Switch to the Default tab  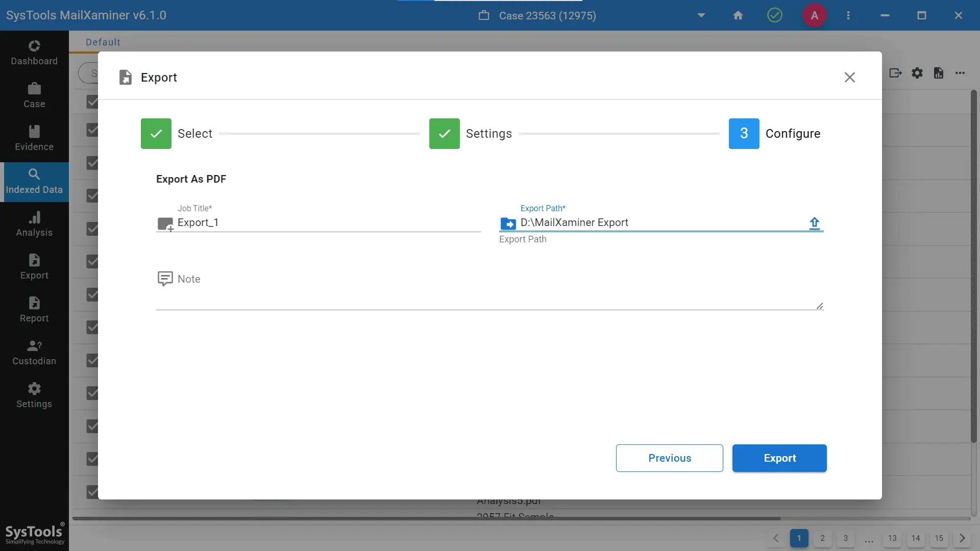(103, 42)
